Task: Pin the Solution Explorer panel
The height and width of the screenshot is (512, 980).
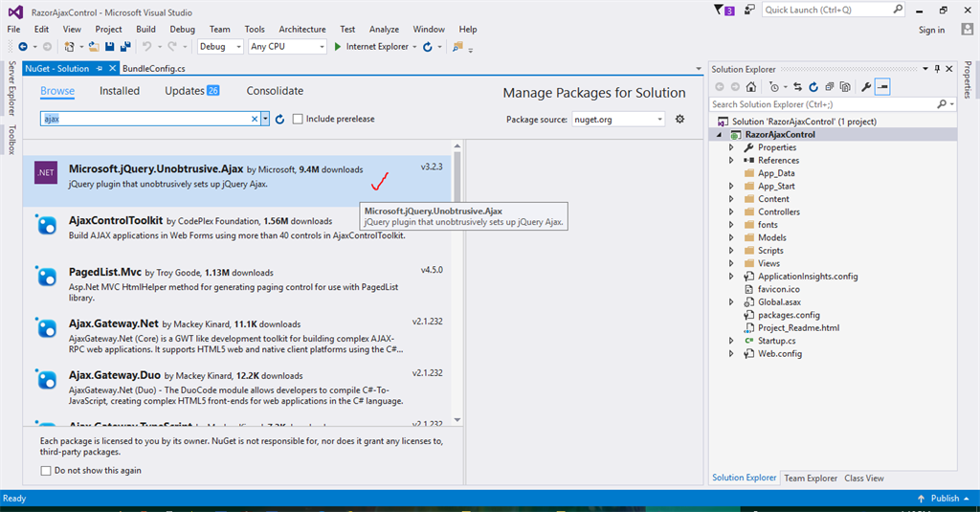Action: pyautogui.click(x=937, y=69)
